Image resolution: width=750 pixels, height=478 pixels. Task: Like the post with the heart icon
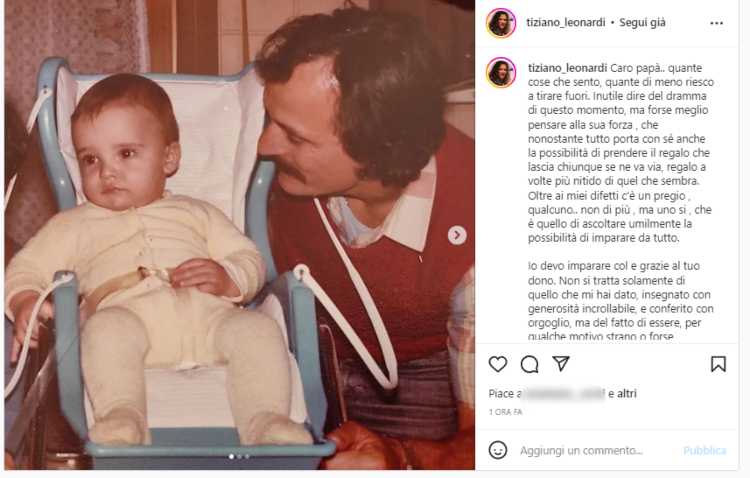[x=498, y=365]
